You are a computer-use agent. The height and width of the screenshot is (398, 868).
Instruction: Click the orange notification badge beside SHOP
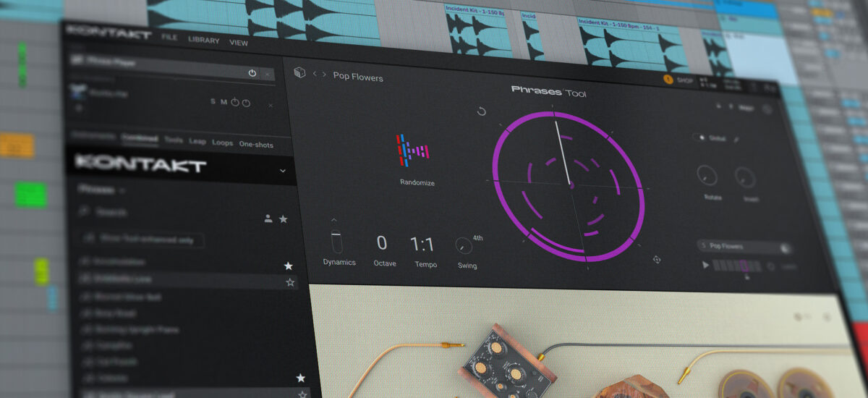[668, 80]
